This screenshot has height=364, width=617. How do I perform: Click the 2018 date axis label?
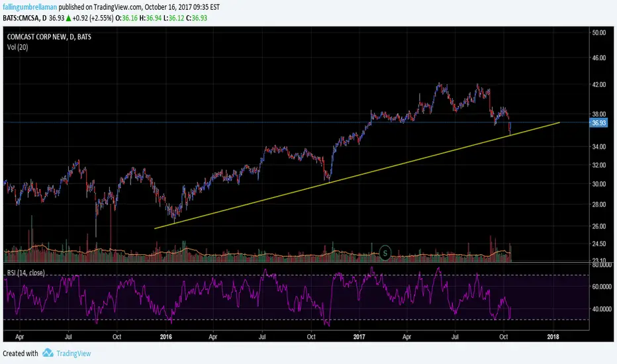pos(553,337)
